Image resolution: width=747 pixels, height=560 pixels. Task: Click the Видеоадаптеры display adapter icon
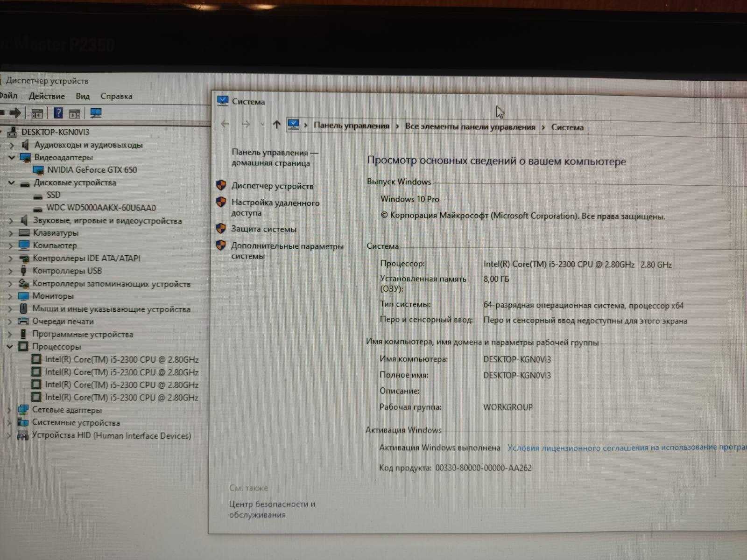pyautogui.click(x=25, y=158)
